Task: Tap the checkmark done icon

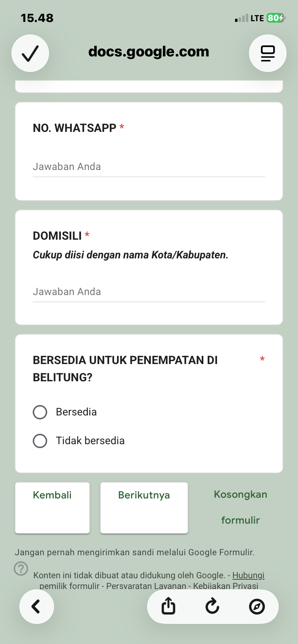Action: click(x=30, y=53)
